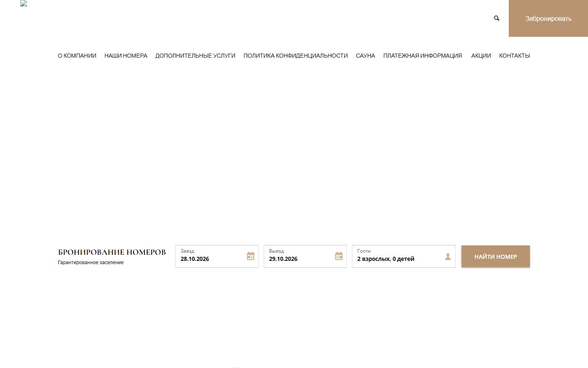The width and height of the screenshot is (588, 368).
Task: Click the НАЙТИ НОМЕР button
Action: pyautogui.click(x=496, y=256)
